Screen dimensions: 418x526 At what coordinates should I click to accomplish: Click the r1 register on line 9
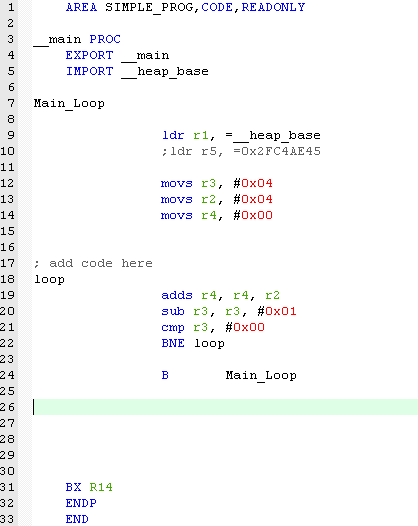pos(201,135)
